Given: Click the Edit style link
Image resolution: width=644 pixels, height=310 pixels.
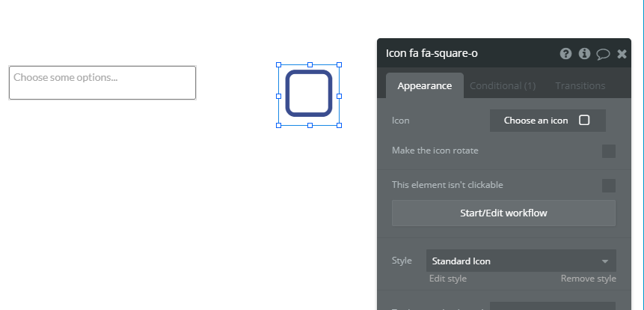Looking at the screenshot, I should point(448,279).
